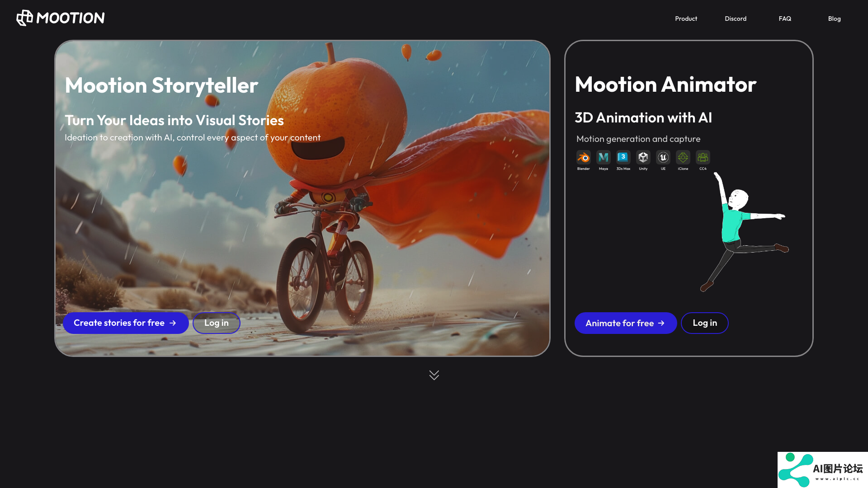The height and width of the screenshot is (488, 868).
Task: Click the Maya software icon
Action: tap(603, 157)
